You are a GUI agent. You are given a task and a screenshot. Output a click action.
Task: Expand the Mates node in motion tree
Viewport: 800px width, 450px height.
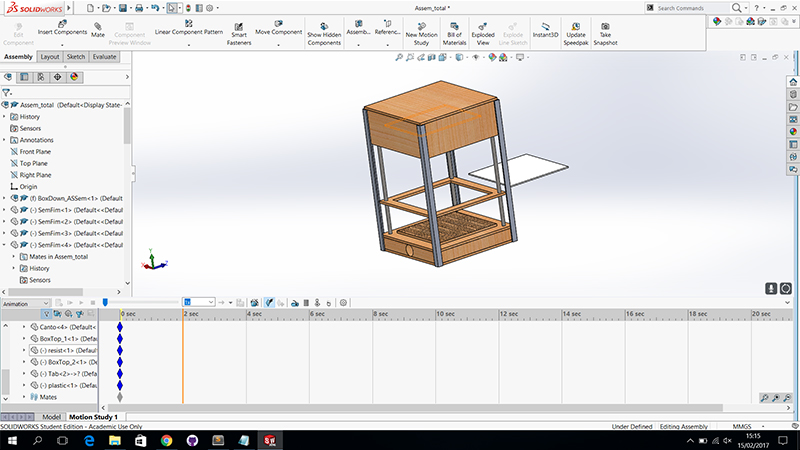tap(24, 396)
